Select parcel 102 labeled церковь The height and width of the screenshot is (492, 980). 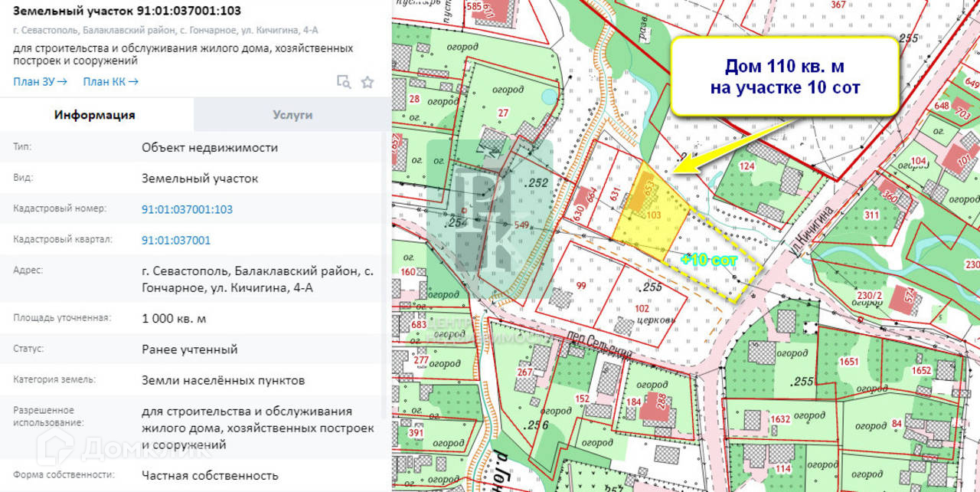click(x=644, y=308)
